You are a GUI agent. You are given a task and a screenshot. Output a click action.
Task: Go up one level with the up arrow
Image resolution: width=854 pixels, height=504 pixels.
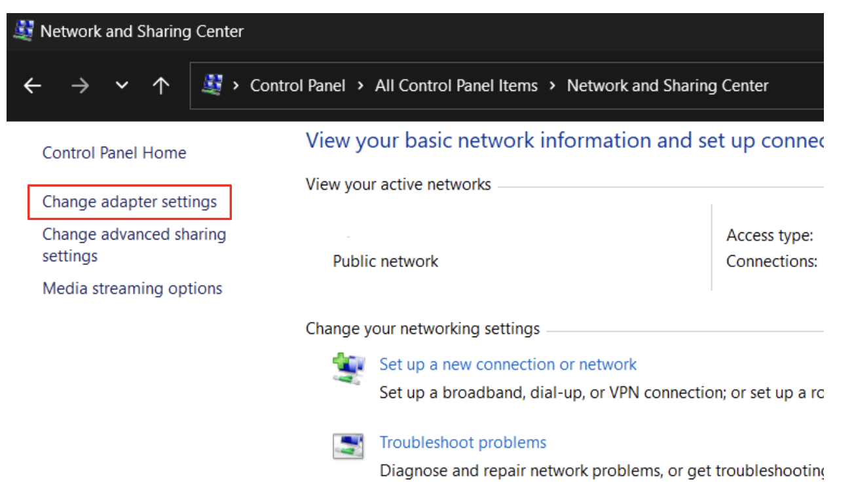coord(160,85)
